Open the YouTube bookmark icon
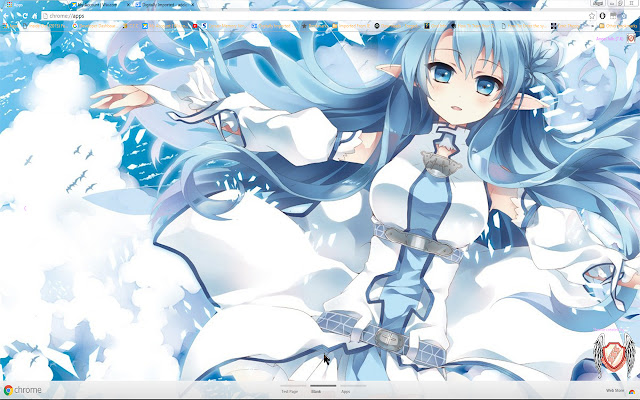Image resolution: width=640 pixels, height=400 pixels. (195, 26)
